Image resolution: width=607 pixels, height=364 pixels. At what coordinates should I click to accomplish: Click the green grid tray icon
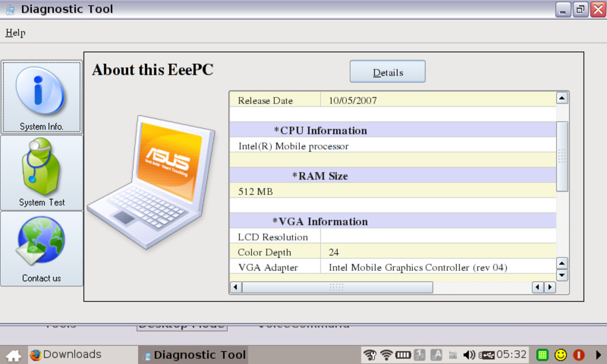542,355
